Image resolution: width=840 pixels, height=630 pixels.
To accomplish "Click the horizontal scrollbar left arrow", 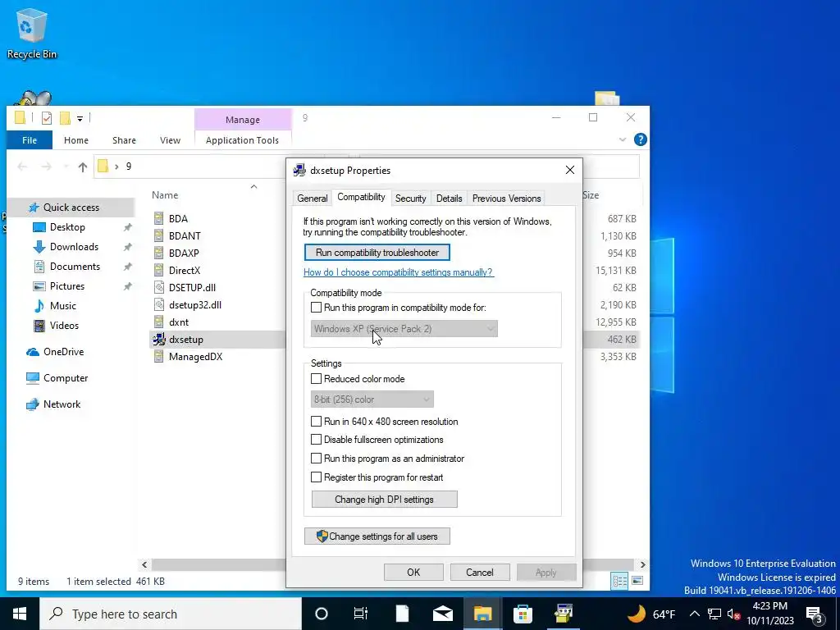I will click(x=144, y=564).
